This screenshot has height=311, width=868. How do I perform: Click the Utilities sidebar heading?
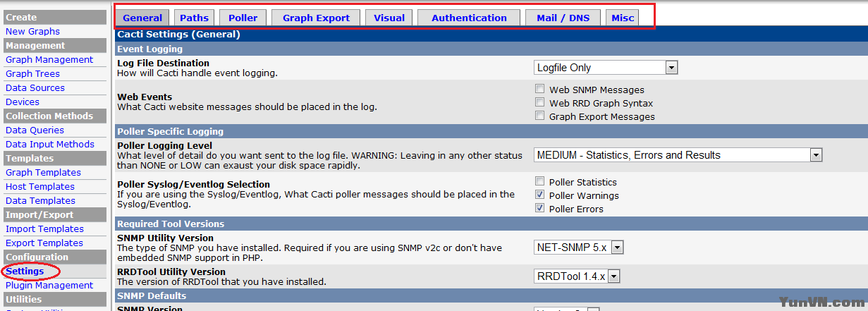pos(54,299)
